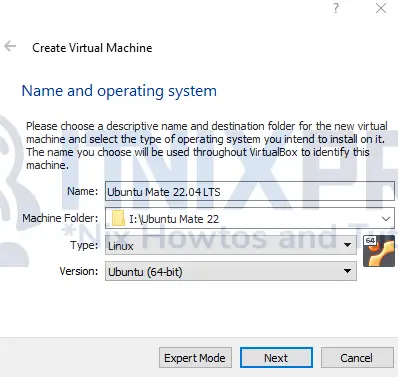Go back using the arrow icon
Viewport: 398px width, 377px height.
click(x=10, y=46)
